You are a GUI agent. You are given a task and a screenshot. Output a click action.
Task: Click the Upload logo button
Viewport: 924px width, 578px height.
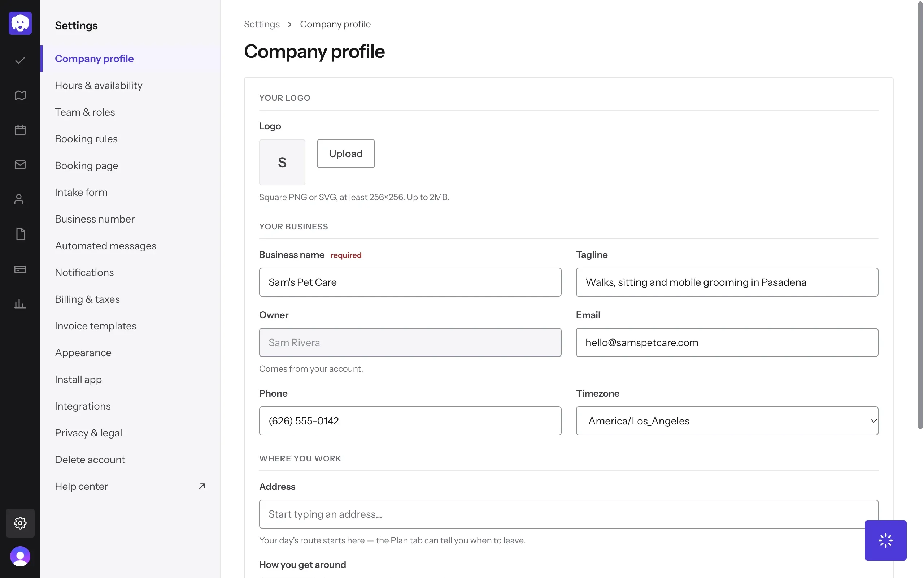click(345, 153)
